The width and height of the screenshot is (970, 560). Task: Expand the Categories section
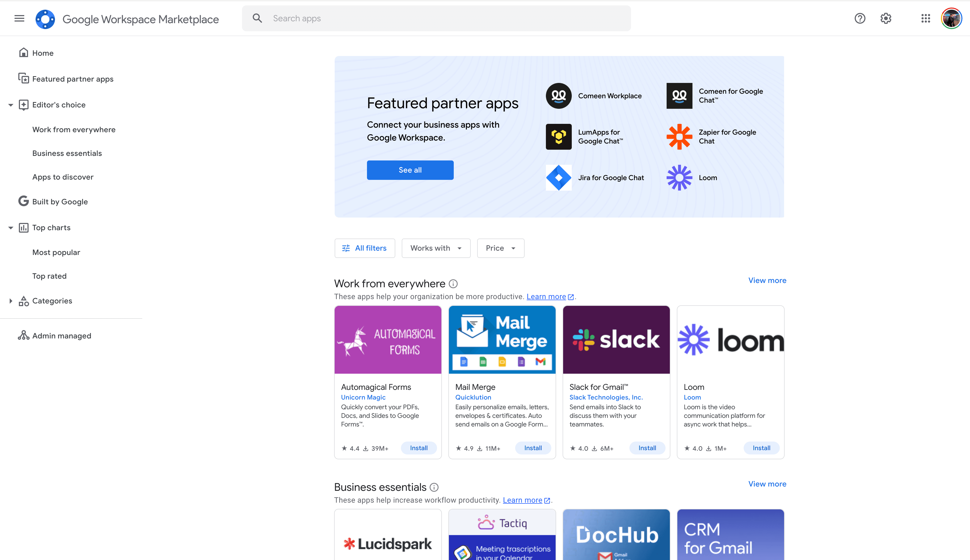11,300
